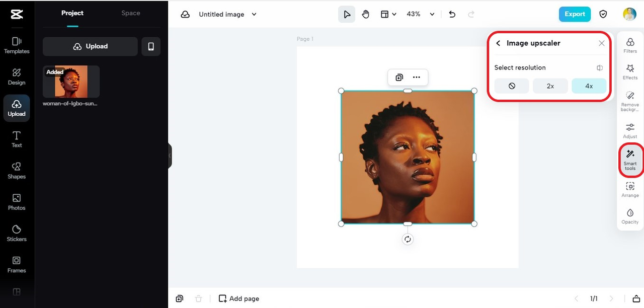This screenshot has height=308, width=644.
Task: Select the Upload sidebar panel
Action: tap(17, 108)
